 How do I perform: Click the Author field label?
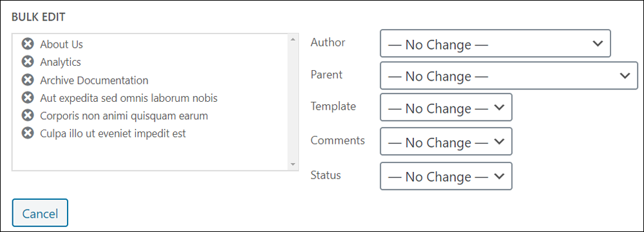point(328,43)
